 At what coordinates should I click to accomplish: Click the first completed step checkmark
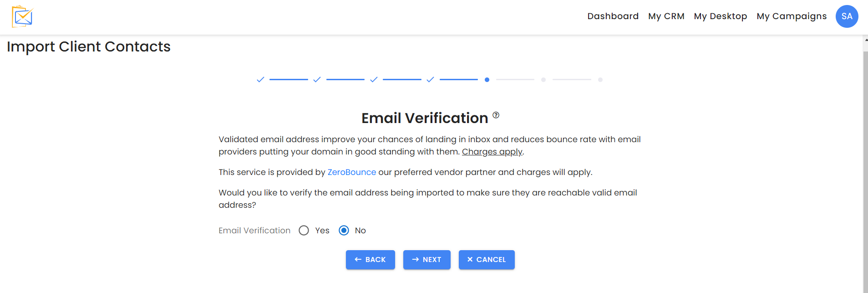260,80
